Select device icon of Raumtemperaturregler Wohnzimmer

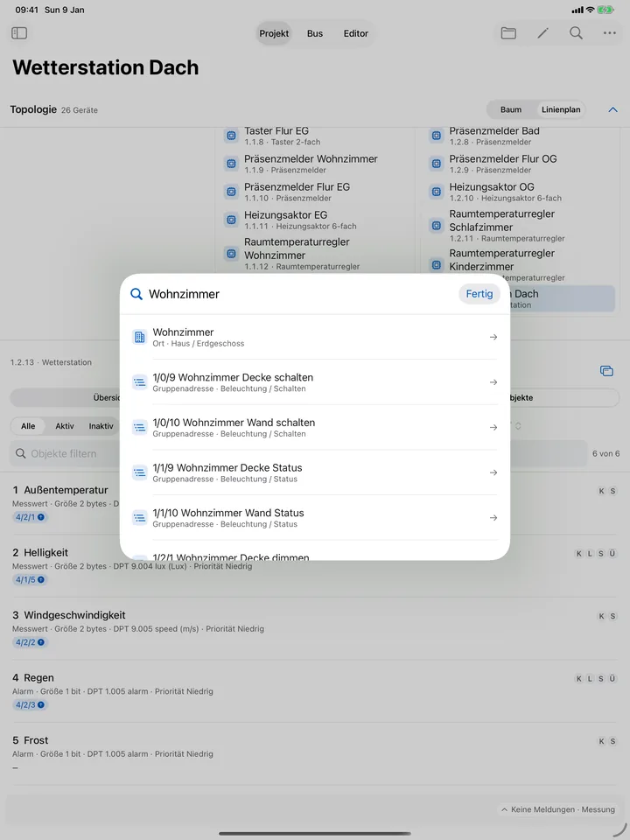click(231, 254)
